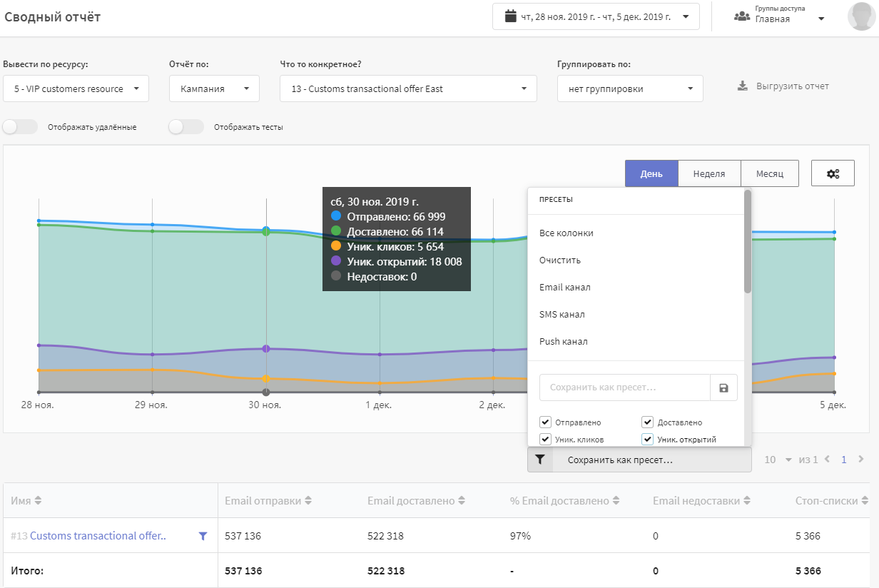879x588 pixels.
Task: Click the blue Отправлено point at 30 ноя.
Action: 266,230
